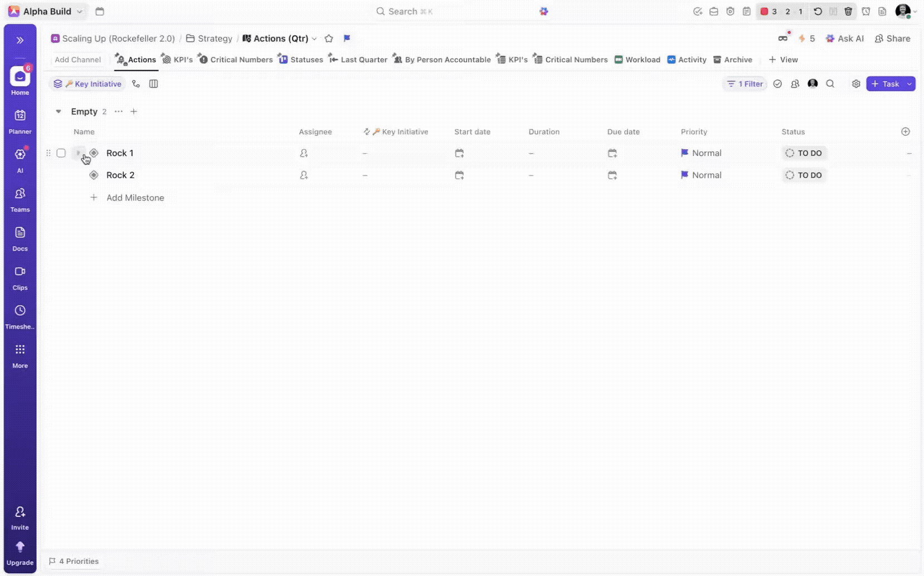Switch to the Workload tab
This screenshot has height=576, width=924.
pos(637,60)
